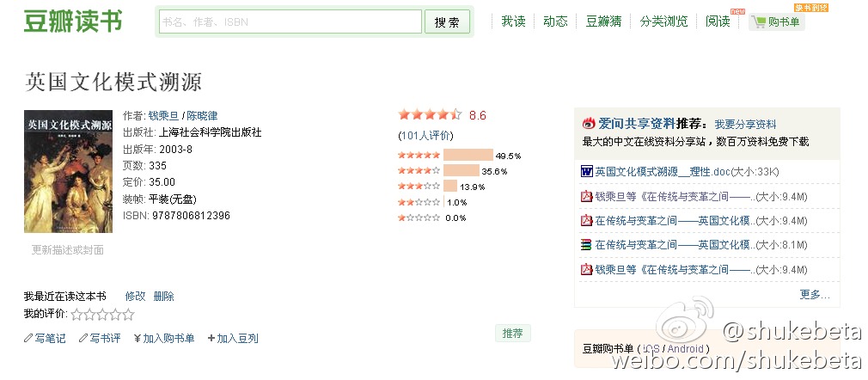Select the 豆瓣猜 navigation item
This screenshot has width=868, height=380.
603,21
